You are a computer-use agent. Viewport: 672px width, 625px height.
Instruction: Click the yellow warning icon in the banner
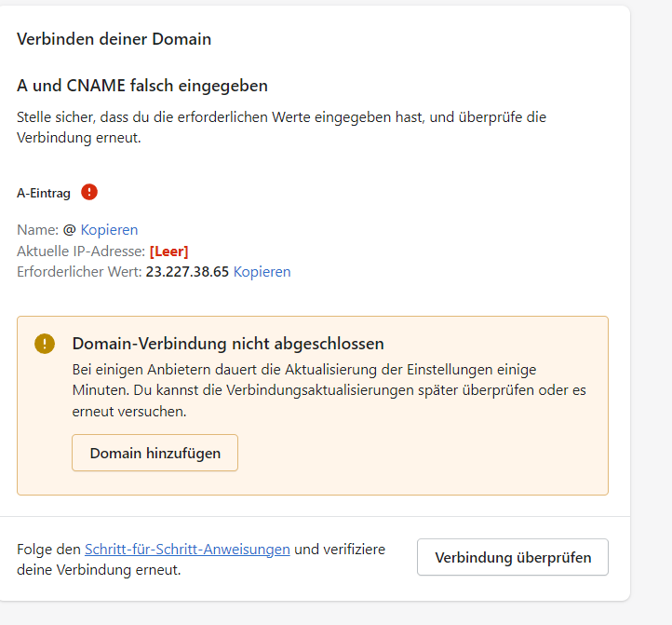tap(45, 344)
